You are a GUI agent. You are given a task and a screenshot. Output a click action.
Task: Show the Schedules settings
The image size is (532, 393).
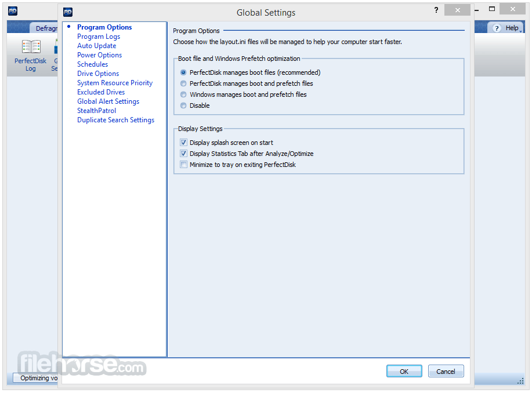93,64
